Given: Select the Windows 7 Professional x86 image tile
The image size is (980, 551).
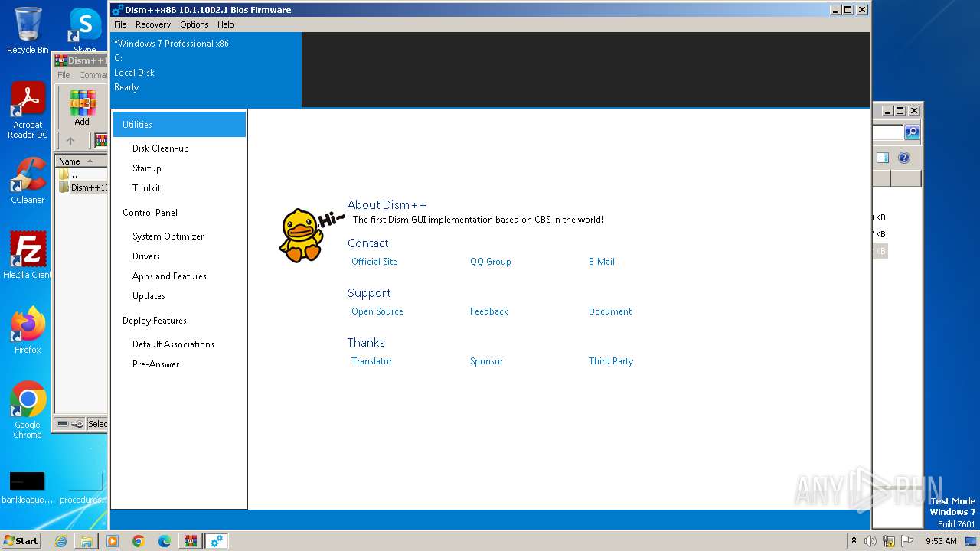Looking at the screenshot, I should tap(206, 70).
